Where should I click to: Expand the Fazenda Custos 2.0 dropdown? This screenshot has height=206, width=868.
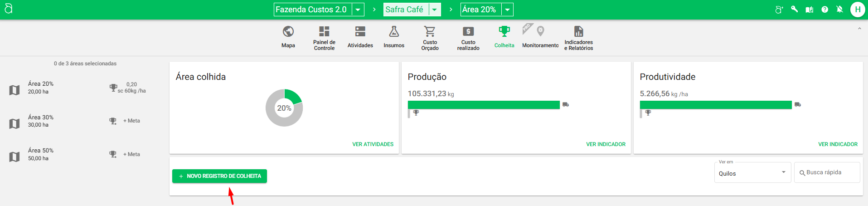(x=358, y=10)
